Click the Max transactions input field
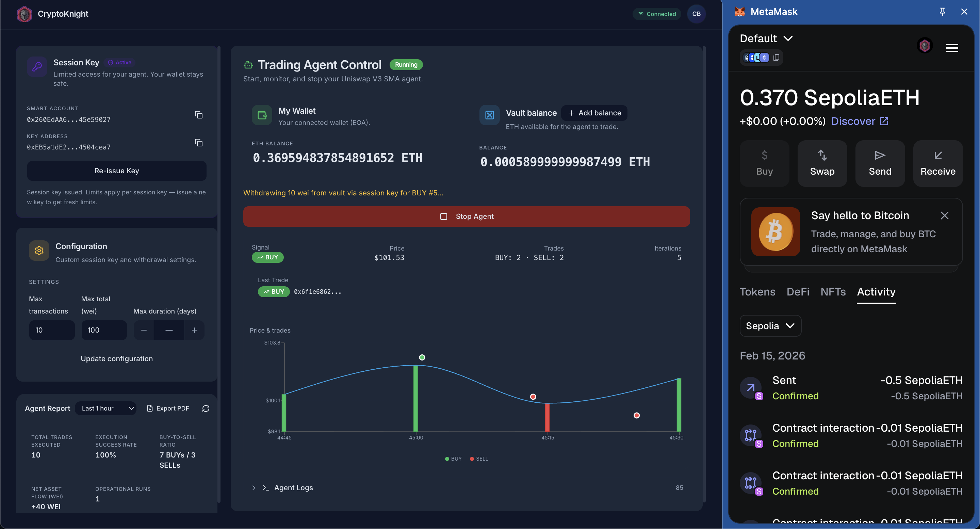Viewport: 980px width, 529px height. 52,330
